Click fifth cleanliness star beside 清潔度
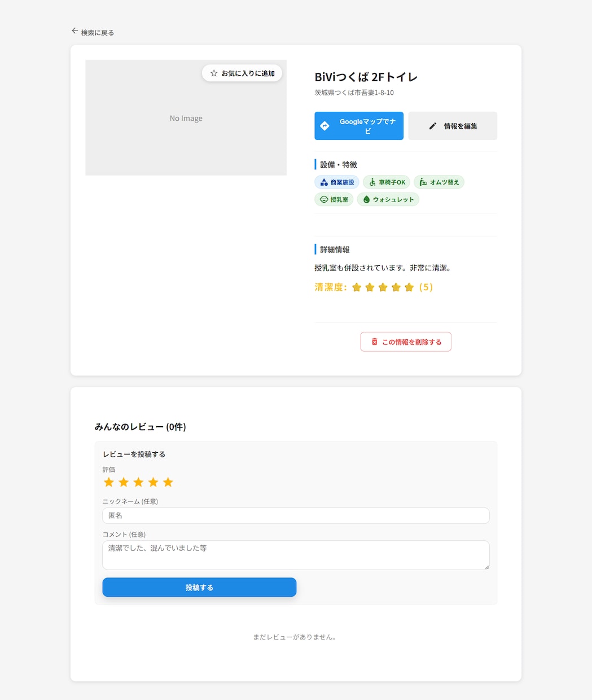 (x=409, y=287)
